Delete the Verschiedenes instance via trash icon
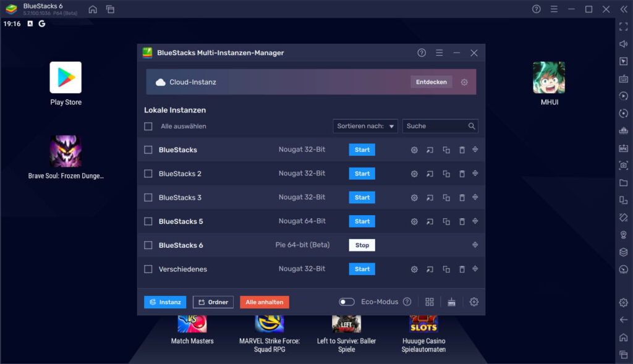The image size is (633, 364). pyautogui.click(x=462, y=269)
